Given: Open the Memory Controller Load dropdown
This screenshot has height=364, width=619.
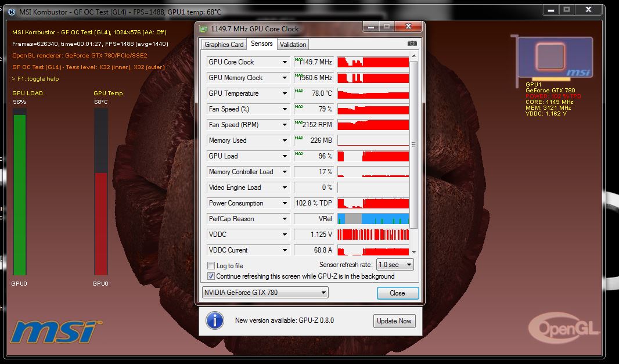Looking at the screenshot, I should click(x=284, y=172).
